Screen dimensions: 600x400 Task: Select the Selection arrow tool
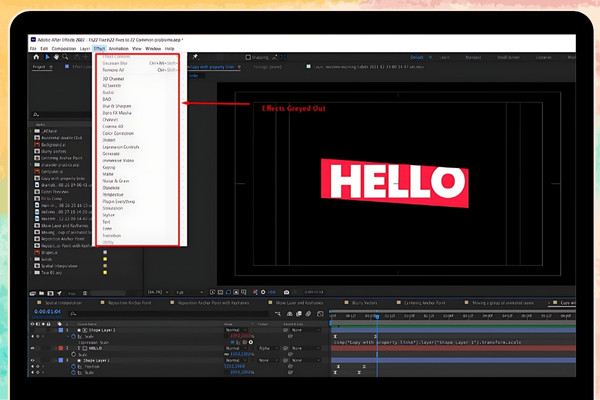[x=47, y=57]
